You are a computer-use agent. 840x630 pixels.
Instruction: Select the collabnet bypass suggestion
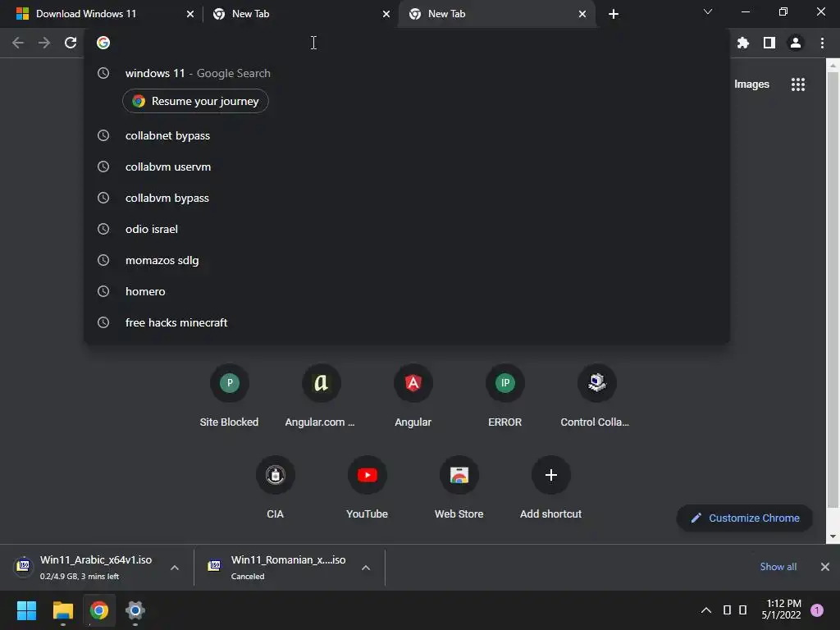coord(407,135)
